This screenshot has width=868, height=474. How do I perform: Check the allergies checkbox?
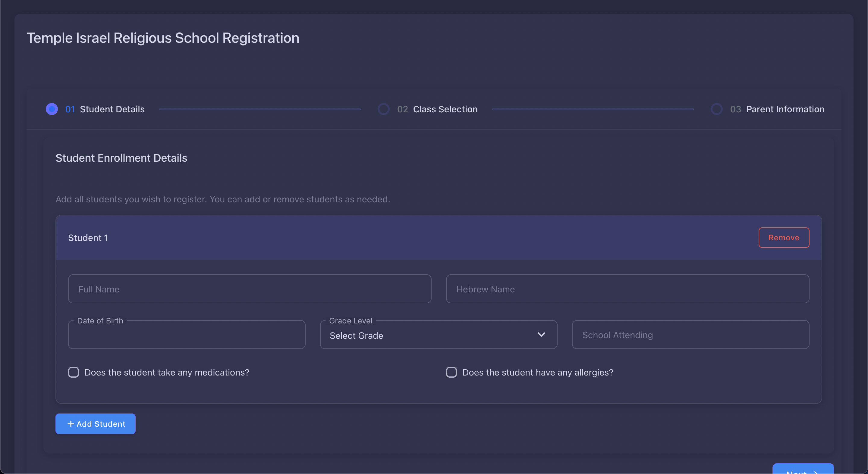[x=451, y=372]
